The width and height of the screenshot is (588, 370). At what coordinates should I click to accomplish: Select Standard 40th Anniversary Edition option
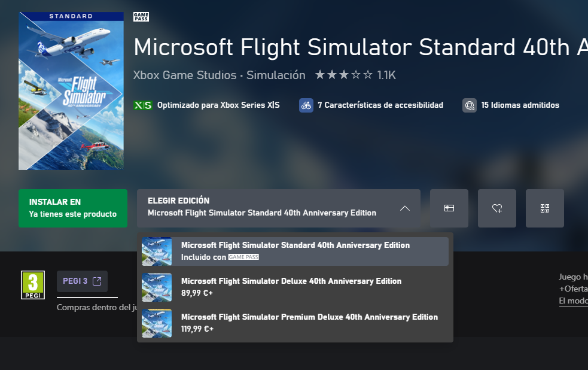(295, 251)
